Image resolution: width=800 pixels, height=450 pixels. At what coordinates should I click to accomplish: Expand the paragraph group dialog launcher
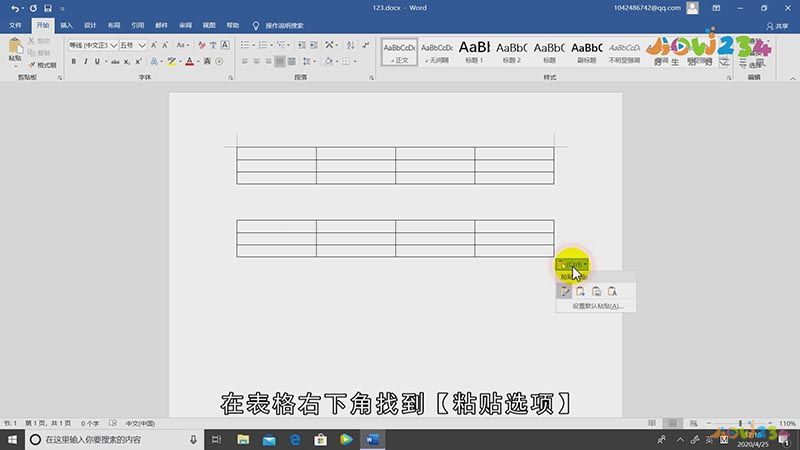point(371,78)
